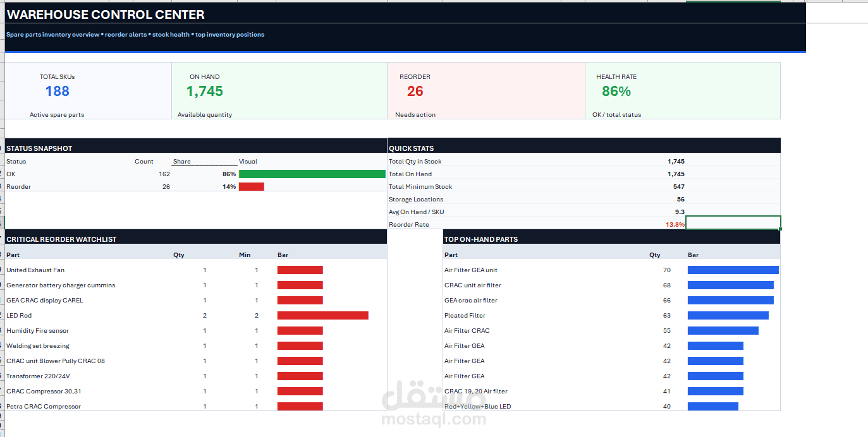Click the large red 26 in REORDER card
Image resolution: width=868 pixels, height=437 pixels.
pos(415,91)
